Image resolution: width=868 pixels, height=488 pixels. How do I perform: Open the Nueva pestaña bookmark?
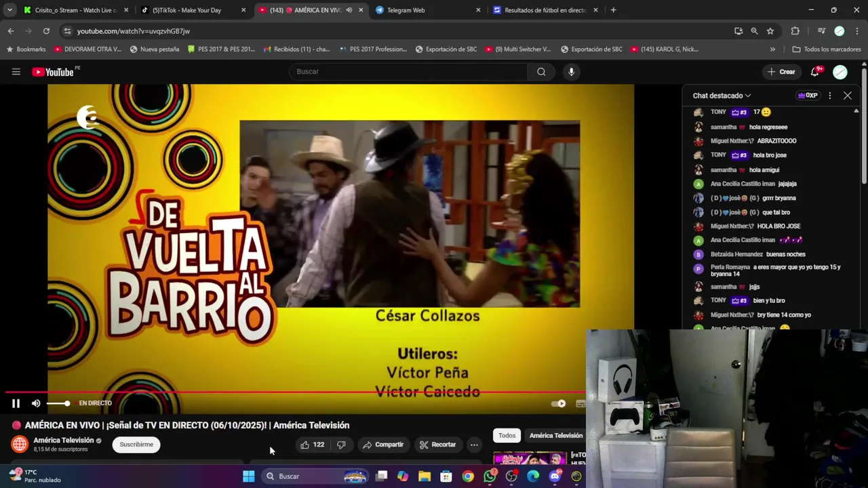tap(155, 49)
